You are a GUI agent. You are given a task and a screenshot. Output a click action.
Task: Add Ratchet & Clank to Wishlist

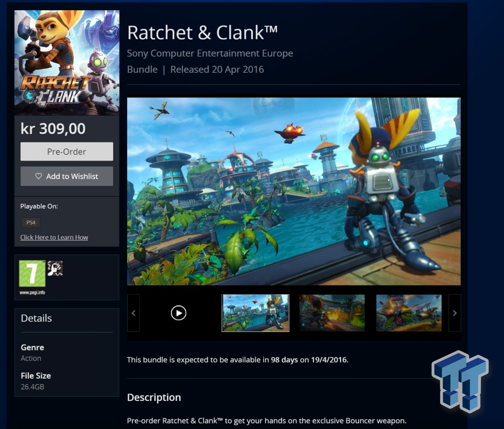[67, 176]
